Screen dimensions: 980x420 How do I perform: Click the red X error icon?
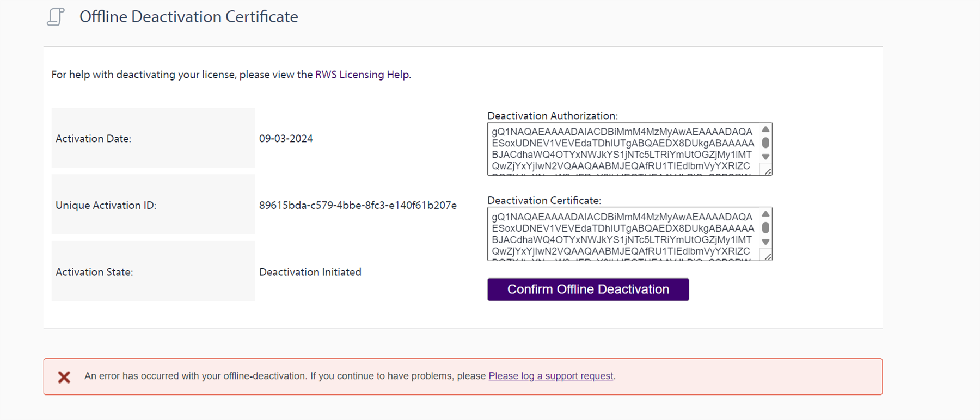64,377
